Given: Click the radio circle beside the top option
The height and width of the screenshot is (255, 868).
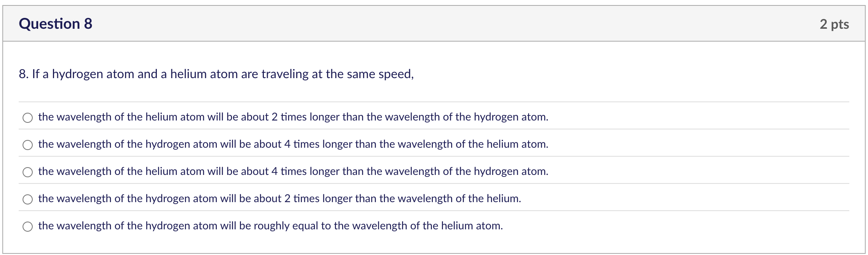Looking at the screenshot, I should (x=27, y=117).
